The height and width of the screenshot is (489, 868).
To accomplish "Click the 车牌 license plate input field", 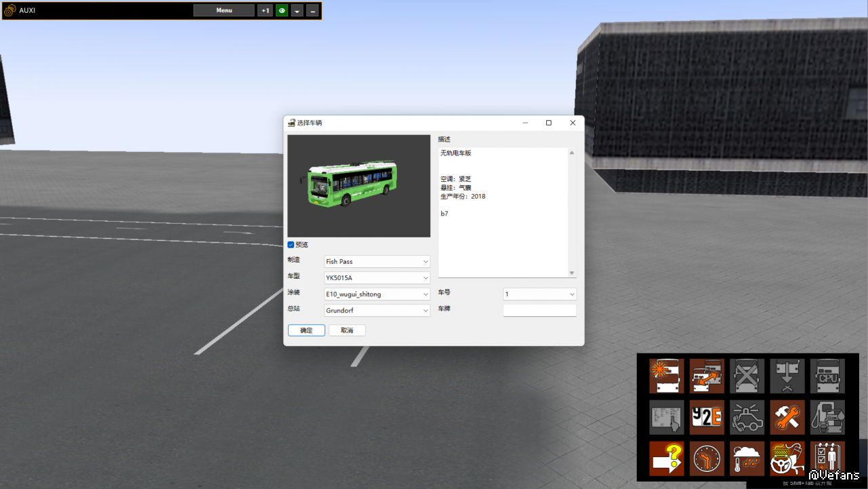I will tap(539, 311).
